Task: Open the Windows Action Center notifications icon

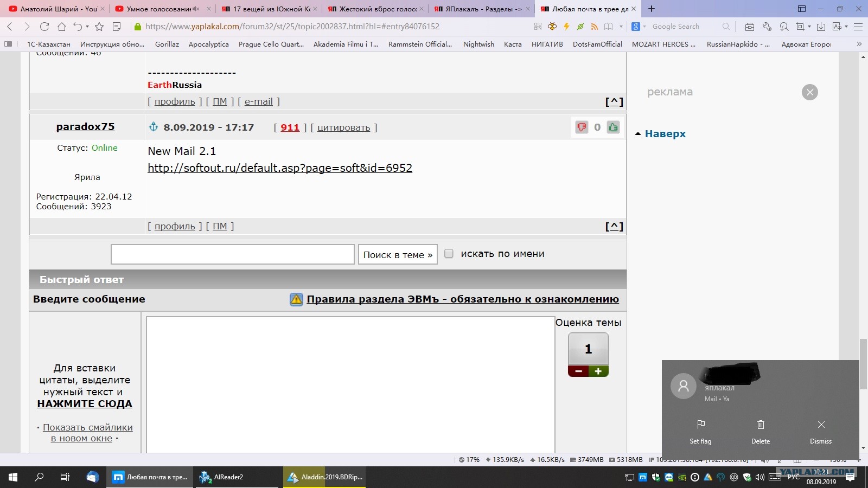Action: (x=850, y=477)
